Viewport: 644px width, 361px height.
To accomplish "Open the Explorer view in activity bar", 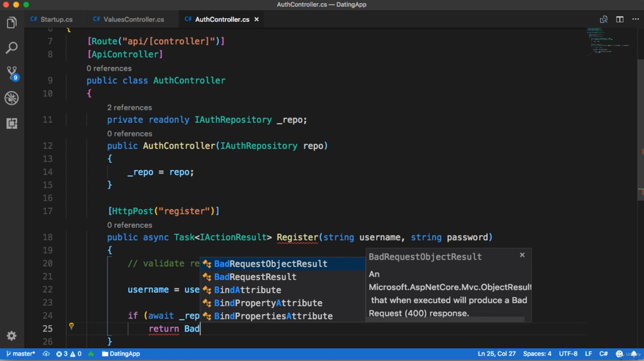I will pyautogui.click(x=12, y=23).
